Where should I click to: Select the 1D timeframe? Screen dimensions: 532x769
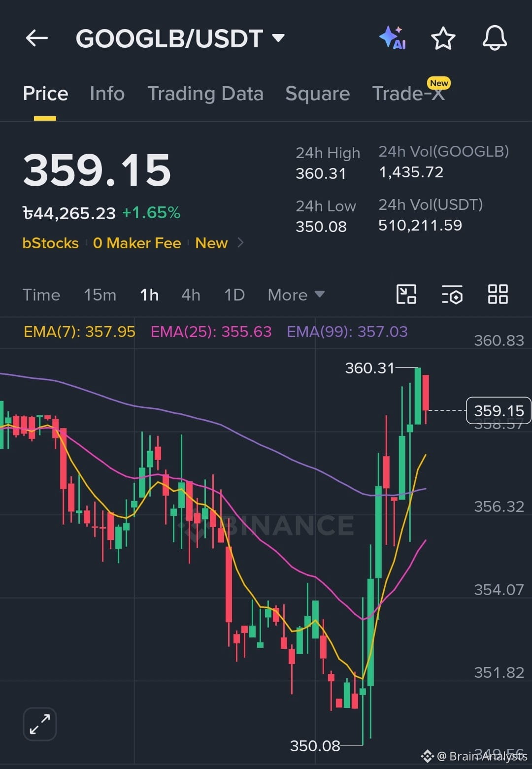pos(234,295)
